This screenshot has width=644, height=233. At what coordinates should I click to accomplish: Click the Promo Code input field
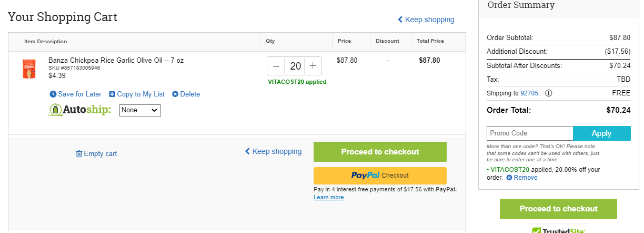(x=530, y=133)
